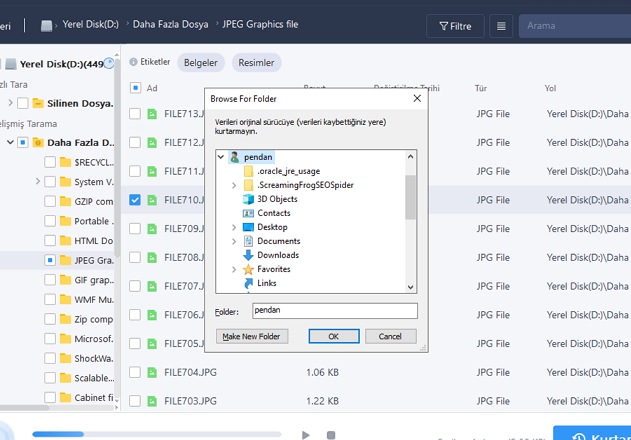631x440 pixels.
Task: Select the .oracle_jre_usage folder icon
Action: coord(249,171)
